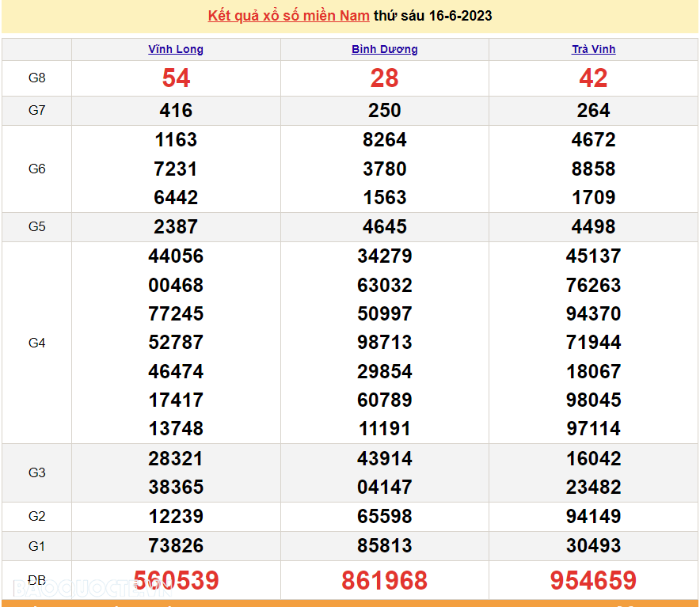This screenshot has height=607, width=700.
Task: Click the red G8 number 54
Action: [x=176, y=78]
